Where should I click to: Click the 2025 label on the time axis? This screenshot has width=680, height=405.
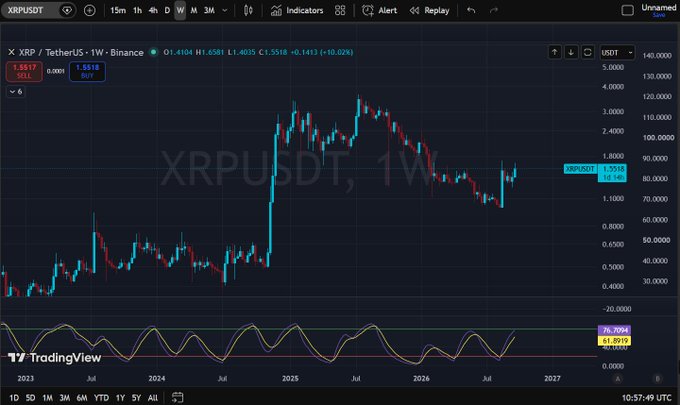290,379
